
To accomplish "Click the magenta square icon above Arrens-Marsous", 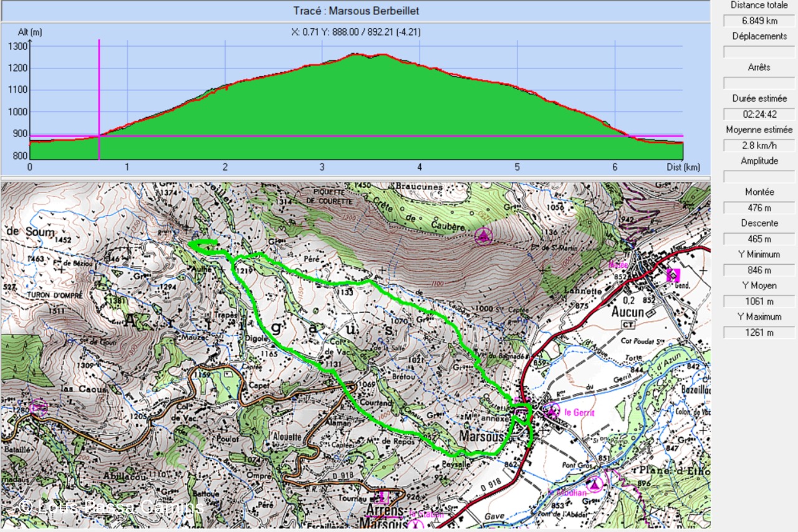I will tap(383, 497).
